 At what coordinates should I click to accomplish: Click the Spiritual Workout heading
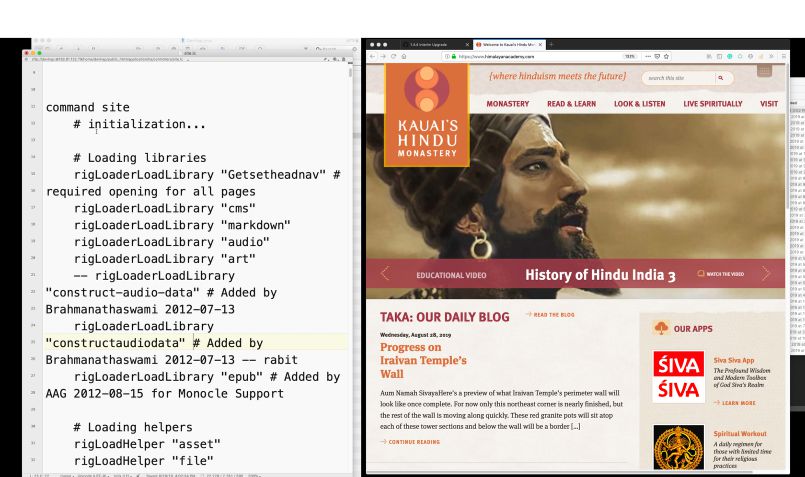[x=740, y=434]
